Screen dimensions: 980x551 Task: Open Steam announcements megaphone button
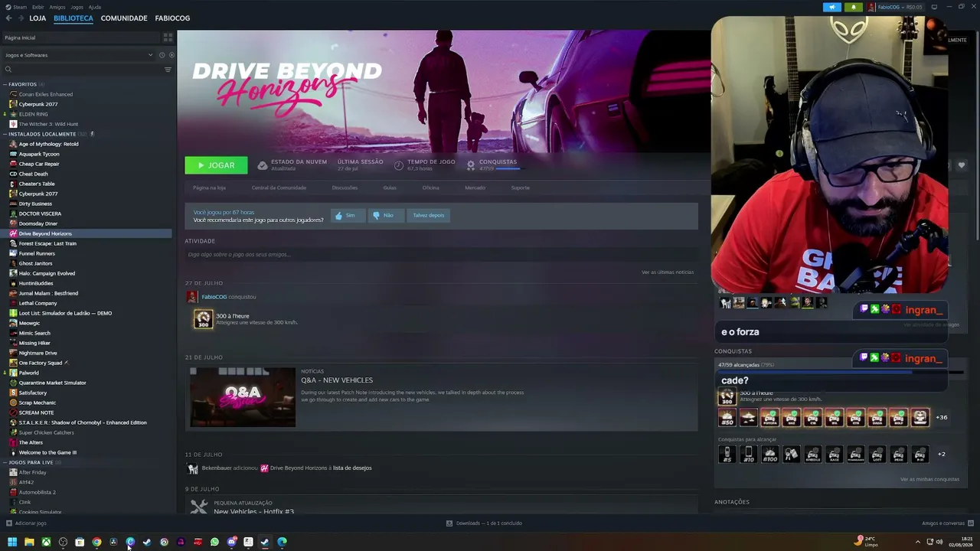(832, 7)
